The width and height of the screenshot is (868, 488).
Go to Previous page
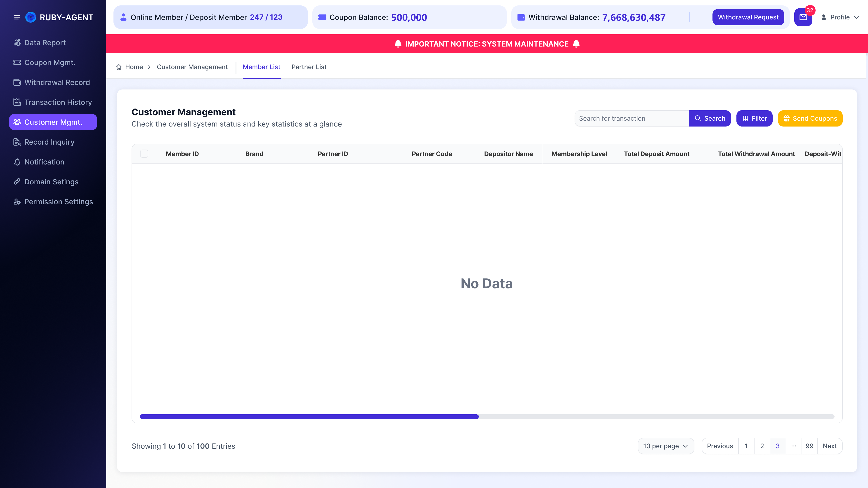(720, 446)
